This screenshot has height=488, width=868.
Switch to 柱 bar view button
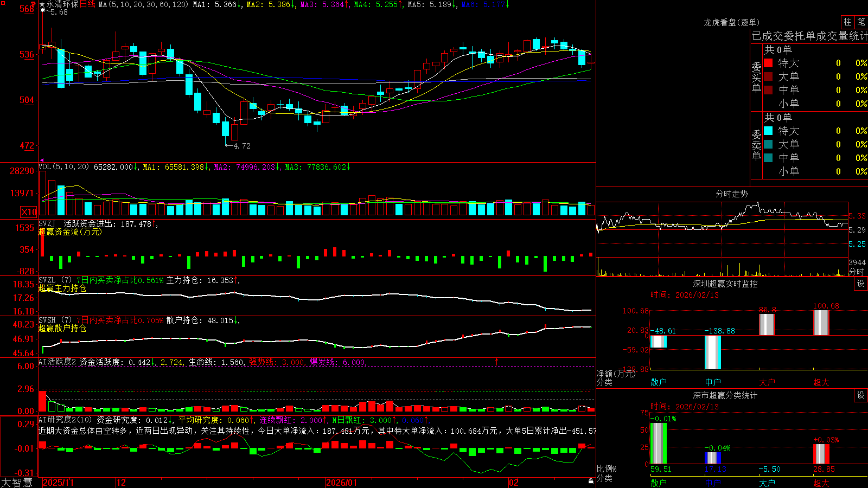pos(847,22)
